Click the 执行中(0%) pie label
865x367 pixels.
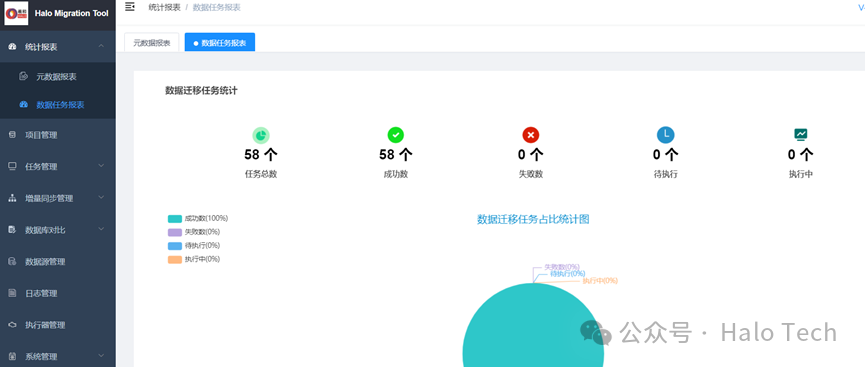pos(600,280)
